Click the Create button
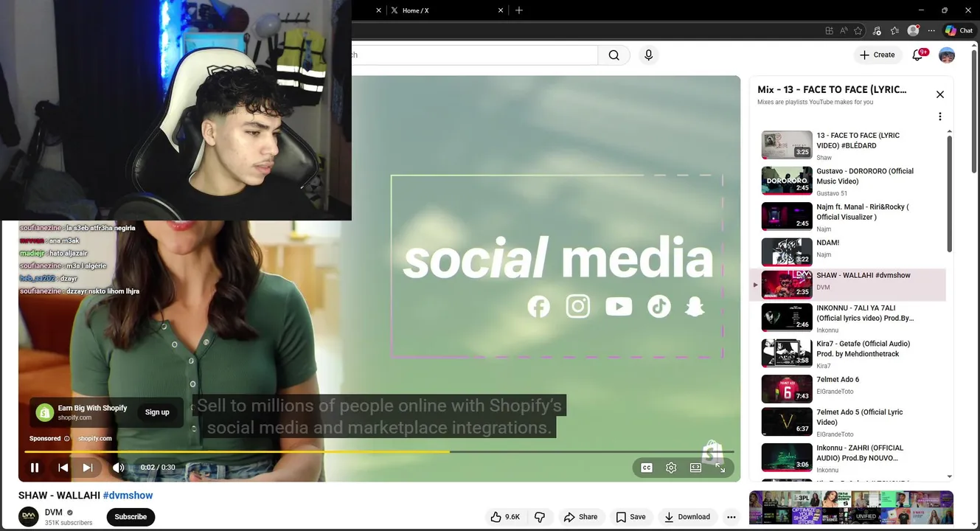 pyautogui.click(x=877, y=55)
